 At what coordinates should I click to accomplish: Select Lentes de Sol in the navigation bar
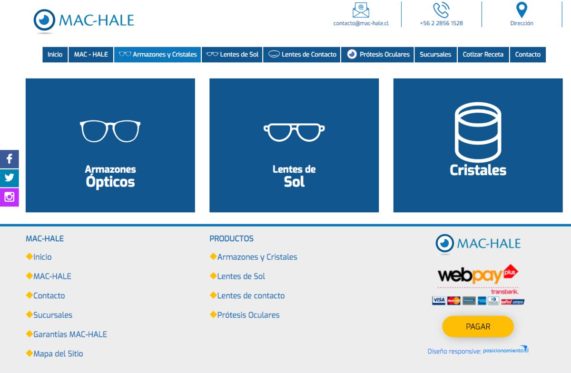tap(232, 55)
